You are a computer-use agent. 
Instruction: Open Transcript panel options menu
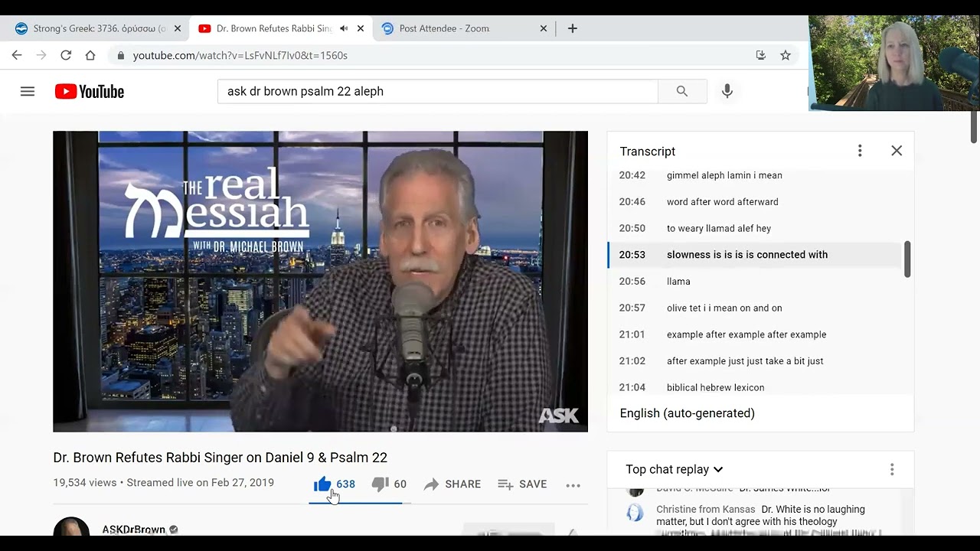pyautogui.click(x=860, y=151)
